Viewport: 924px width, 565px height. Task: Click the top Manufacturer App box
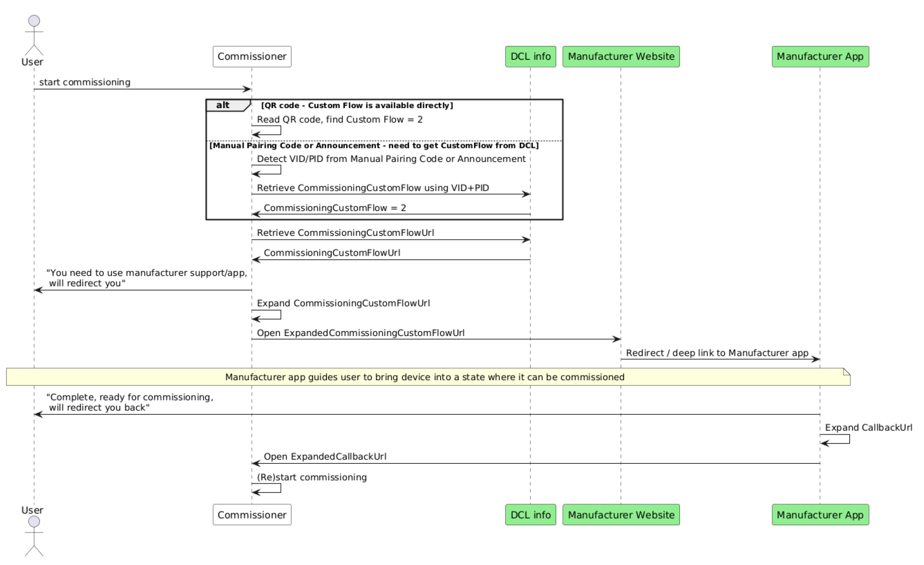click(820, 56)
